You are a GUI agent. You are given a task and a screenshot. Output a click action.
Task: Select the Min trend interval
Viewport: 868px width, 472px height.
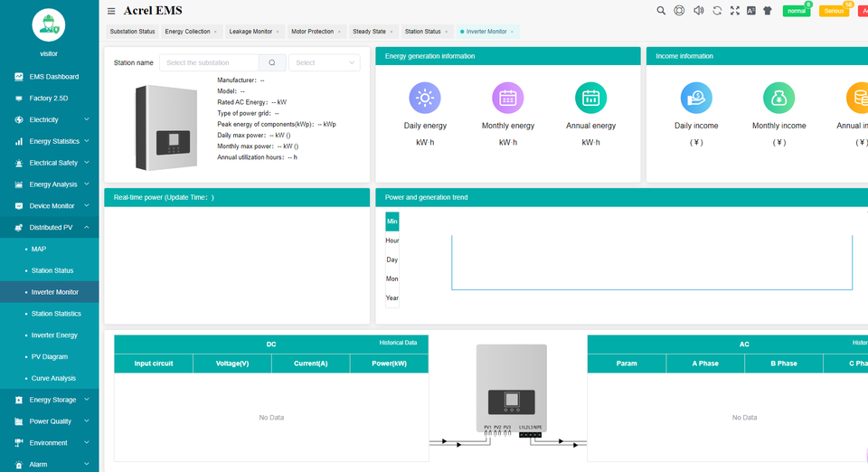(392, 222)
